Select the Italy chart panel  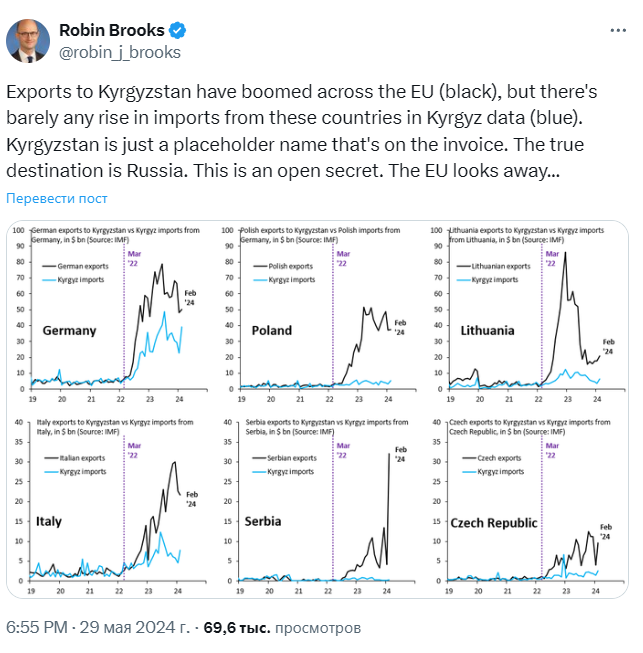[x=113, y=505]
